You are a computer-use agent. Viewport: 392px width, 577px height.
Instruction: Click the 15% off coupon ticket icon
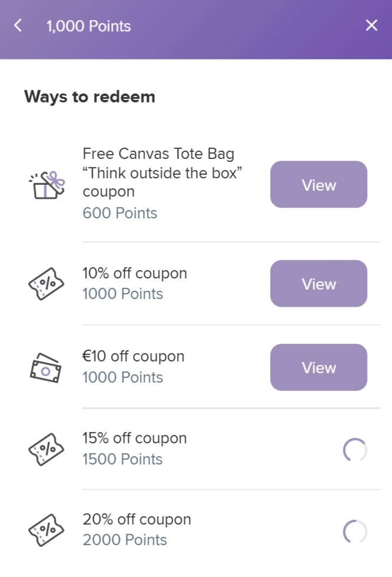pyautogui.click(x=46, y=449)
